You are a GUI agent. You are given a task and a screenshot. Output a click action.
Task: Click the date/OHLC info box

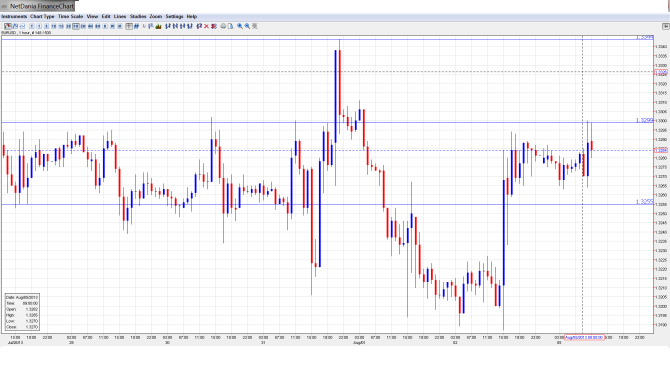(x=22, y=312)
